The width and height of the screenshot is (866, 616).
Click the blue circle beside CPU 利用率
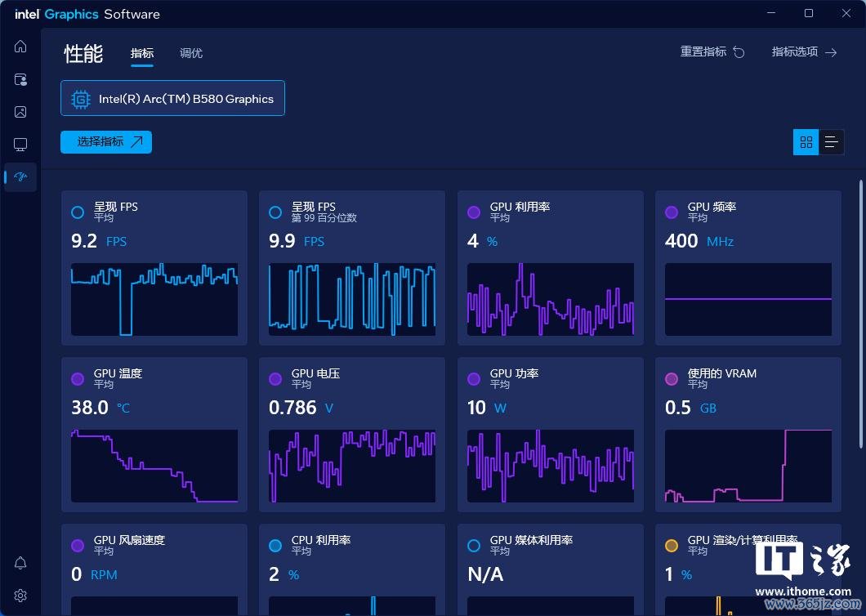pos(275,546)
